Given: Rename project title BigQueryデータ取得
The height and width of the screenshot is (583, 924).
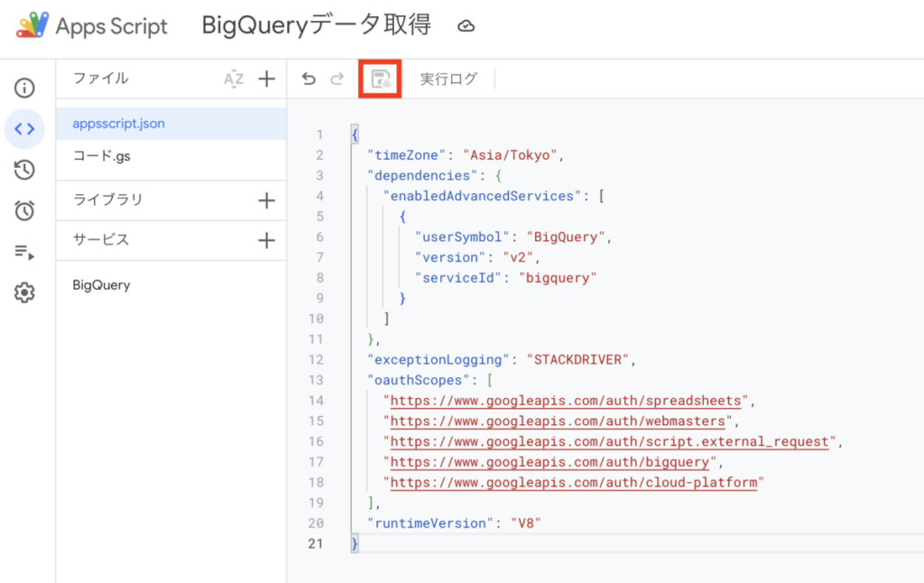Looking at the screenshot, I should (317, 25).
